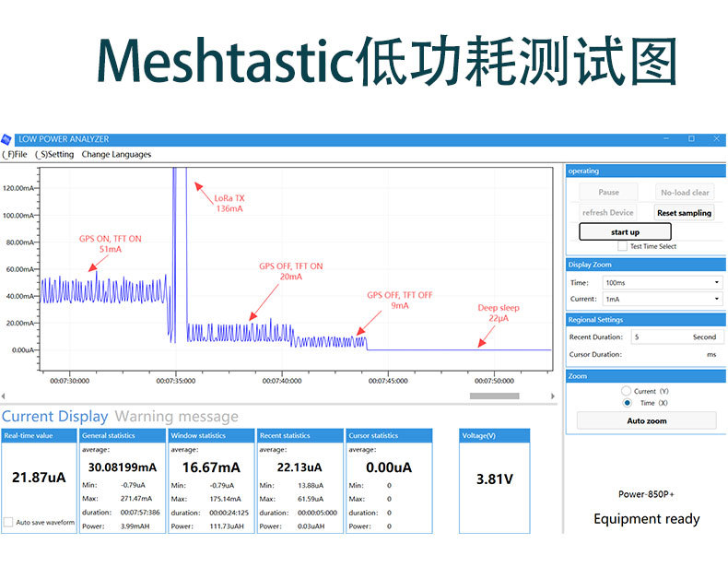This screenshot has width=728, height=579.
Task: Click the No-load clear button
Action: coord(685,193)
